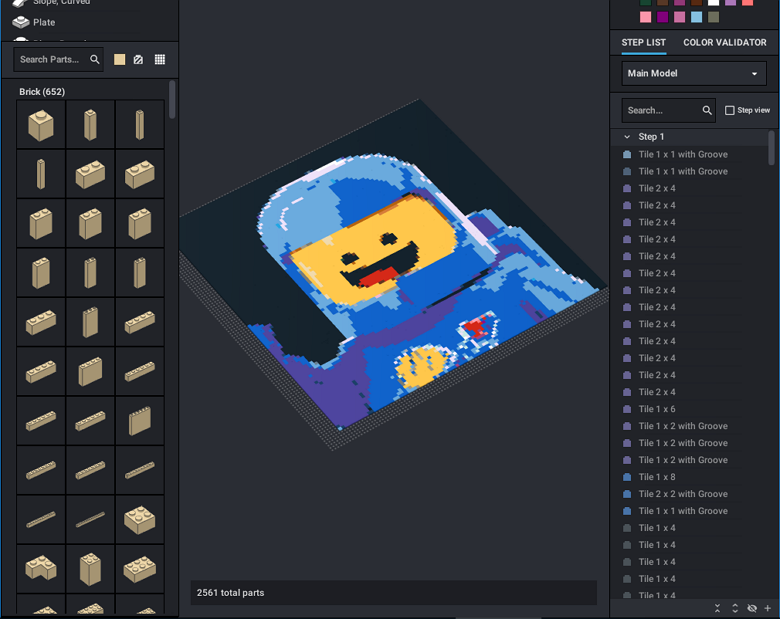The height and width of the screenshot is (619, 780).
Task: Pick the orchid pink color swatch
Action: pos(679,17)
